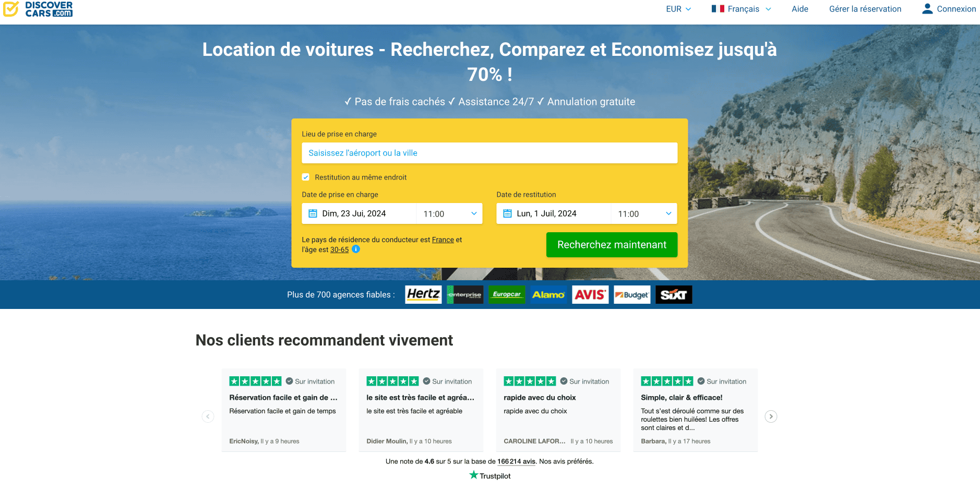Viewport: 980px width, 489px height.
Task: Click the next reviews carousel arrow
Action: pos(771,416)
